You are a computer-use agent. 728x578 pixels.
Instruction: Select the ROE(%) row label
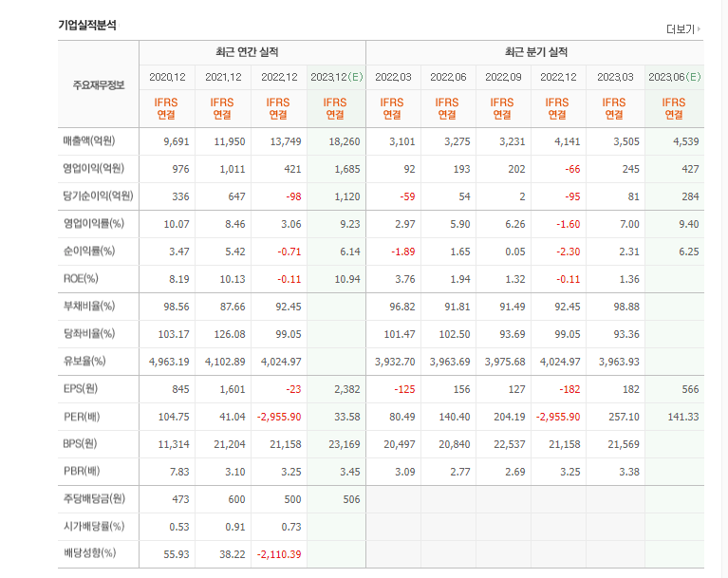pyautogui.click(x=81, y=278)
